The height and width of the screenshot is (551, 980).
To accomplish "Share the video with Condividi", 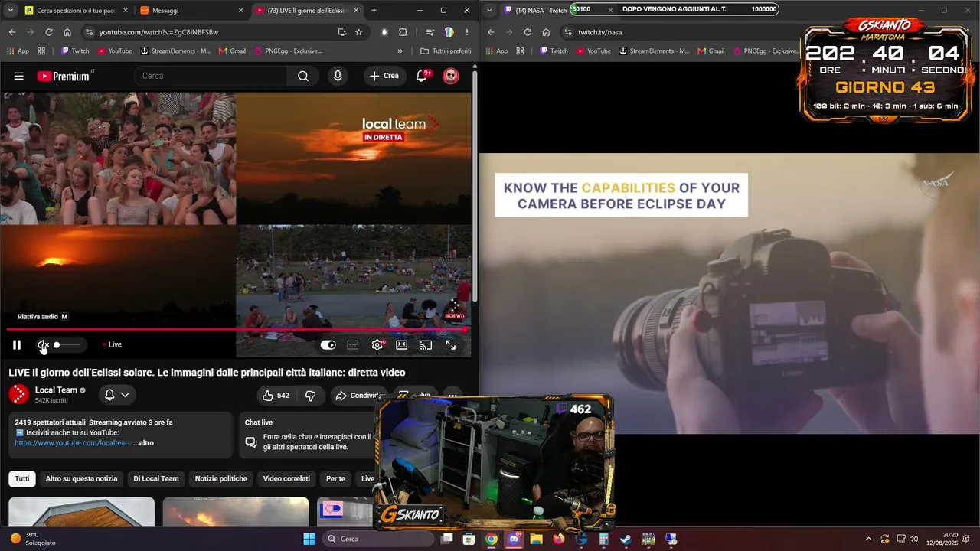I will click(358, 396).
